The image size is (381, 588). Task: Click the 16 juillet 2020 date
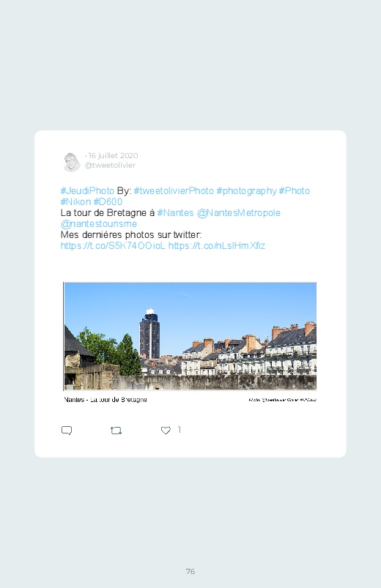point(113,155)
